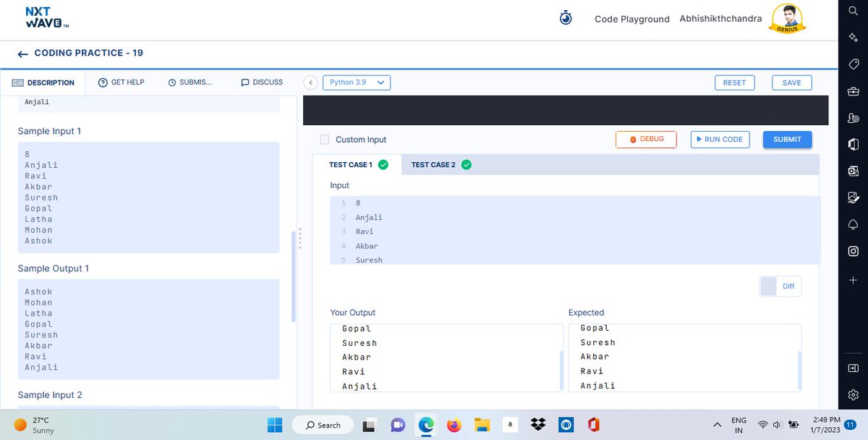
Task: Select the Test Case 2 tab
Action: tap(441, 165)
